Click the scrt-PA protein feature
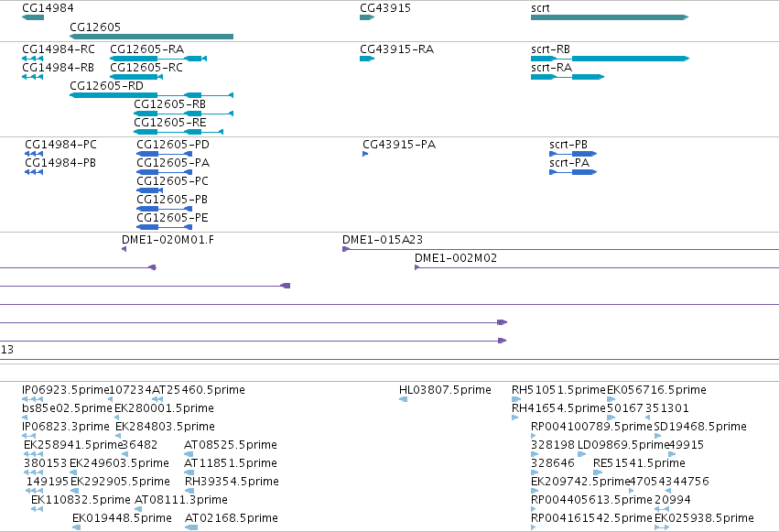This screenshot has width=779, height=532. 573,172
